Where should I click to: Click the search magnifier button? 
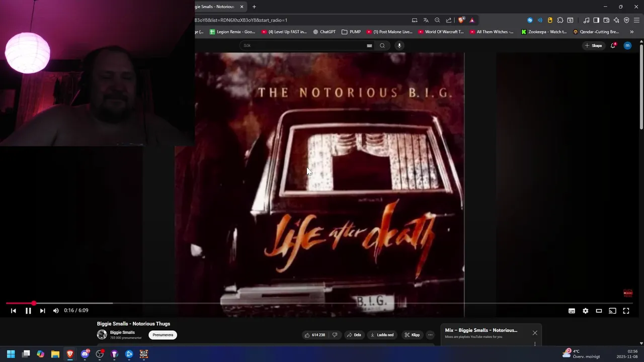(382, 46)
